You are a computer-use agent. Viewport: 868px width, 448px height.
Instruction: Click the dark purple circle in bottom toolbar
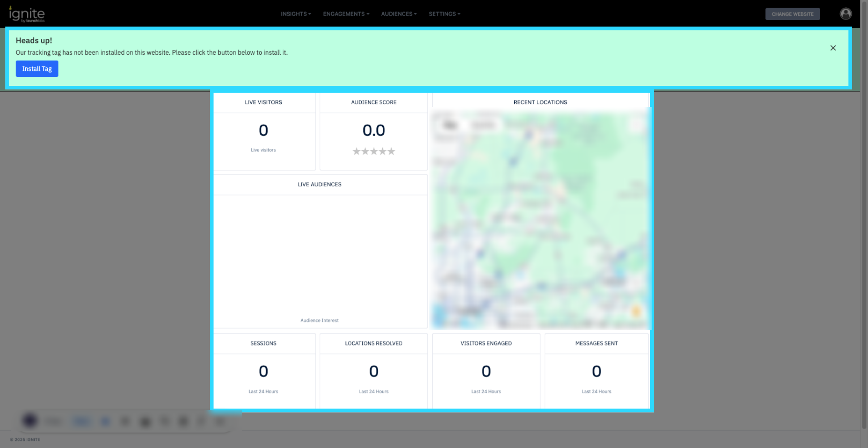point(30,420)
